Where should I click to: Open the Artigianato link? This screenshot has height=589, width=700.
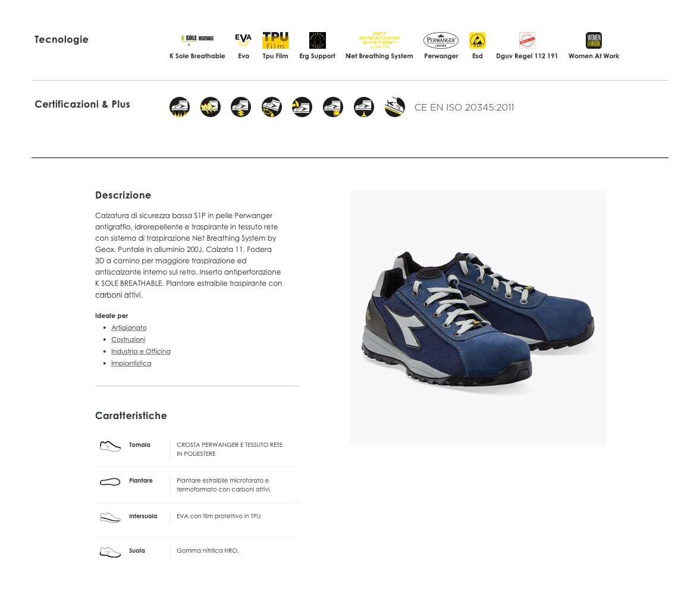click(128, 327)
